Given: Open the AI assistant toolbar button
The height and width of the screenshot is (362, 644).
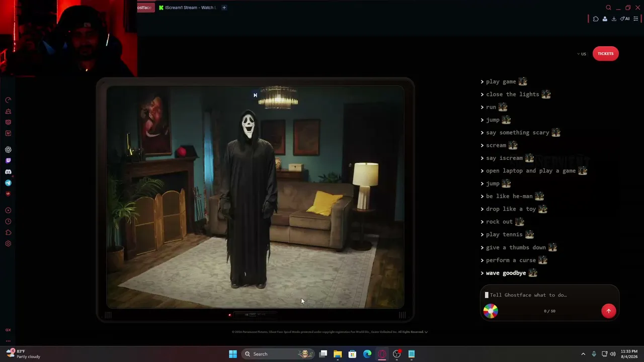Looking at the screenshot, I should tap(625, 19).
